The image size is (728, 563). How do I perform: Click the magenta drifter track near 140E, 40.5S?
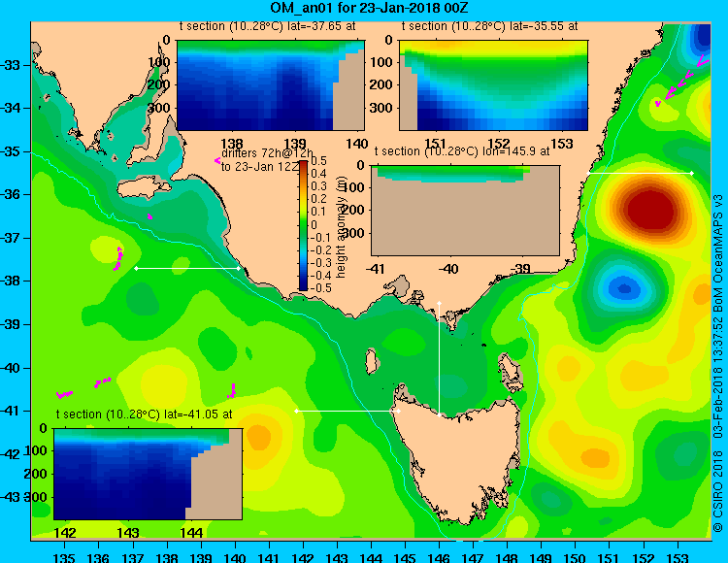tap(232, 391)
